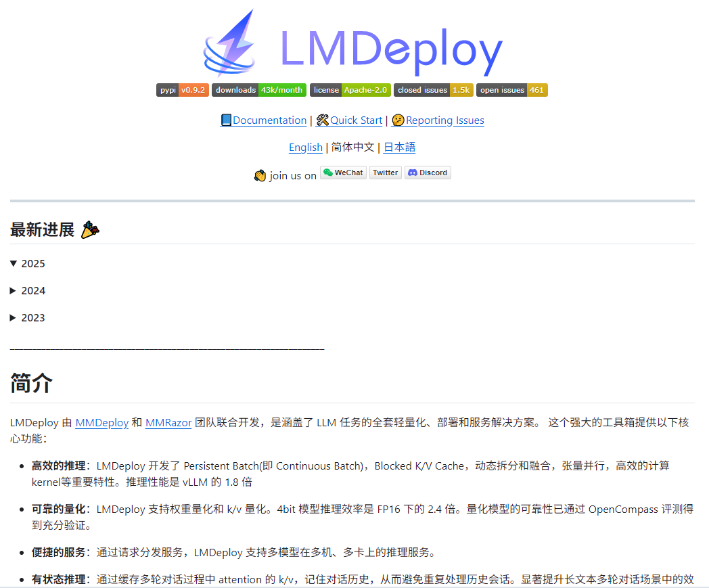The width and height of the screenshot is (709, 588).
Task: Expand the 2023 news section
Action: (x=28, y=318)
